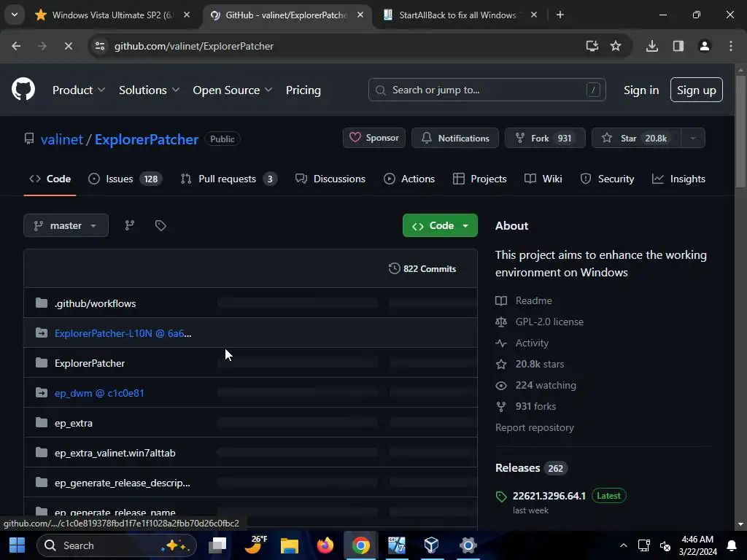Open ep_extra_valinet.win7alttab folder
The height and width of the screenshot is (560, 747).
click(x=115, y=454)
